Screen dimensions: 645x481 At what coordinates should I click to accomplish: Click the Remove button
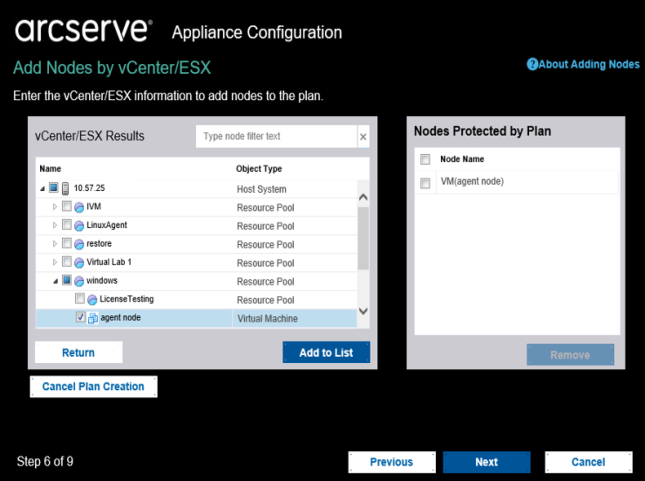tap(571, 355)
